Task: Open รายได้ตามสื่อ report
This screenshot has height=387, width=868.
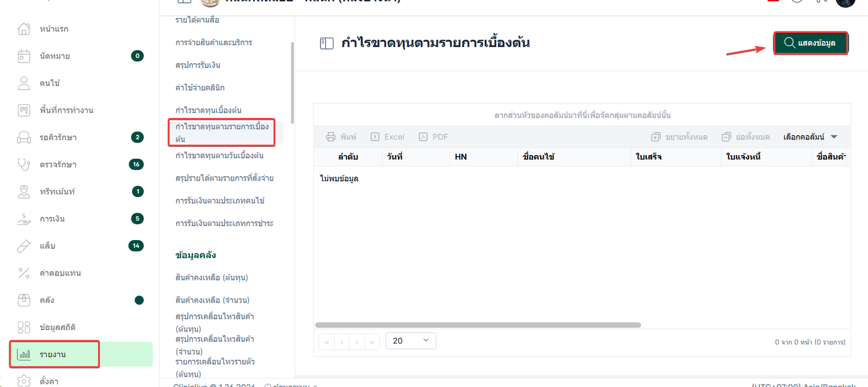Action: click(x=197, y=20)
